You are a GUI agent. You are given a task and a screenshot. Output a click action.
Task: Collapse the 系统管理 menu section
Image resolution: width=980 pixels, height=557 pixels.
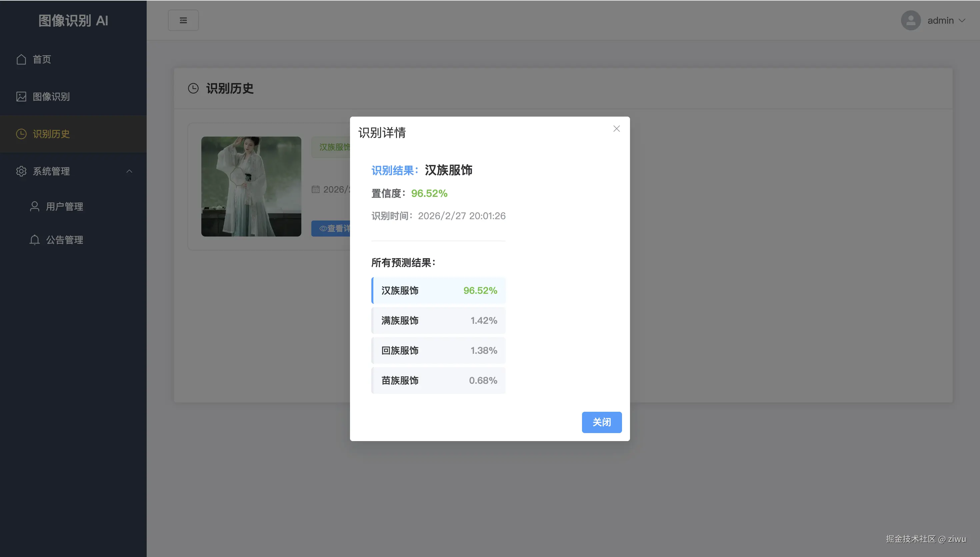[x=129, y=171]
